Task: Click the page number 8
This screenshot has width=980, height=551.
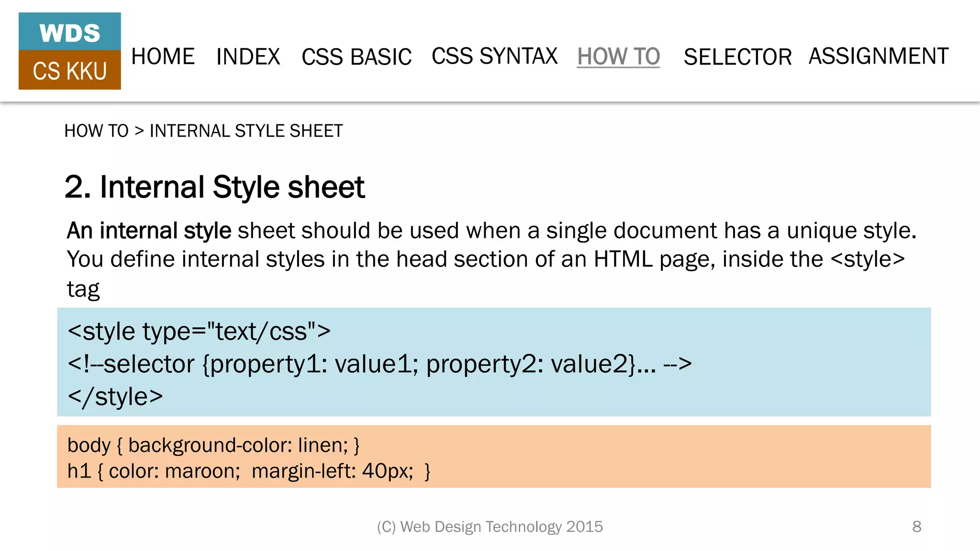Action: click(x=917, y=527)
